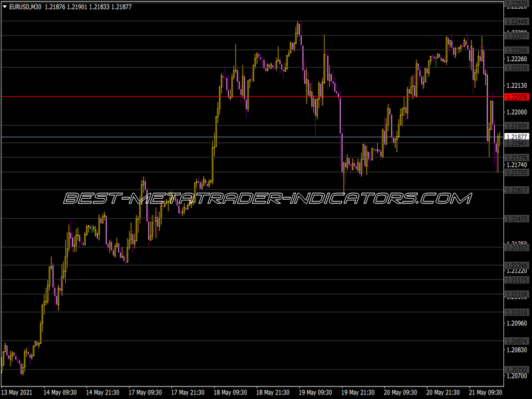Image resolution: width=532 pixels, height=399 pixels.
Task: Click the 20 May 09:30 time label
Action: [x=400, y=392]
